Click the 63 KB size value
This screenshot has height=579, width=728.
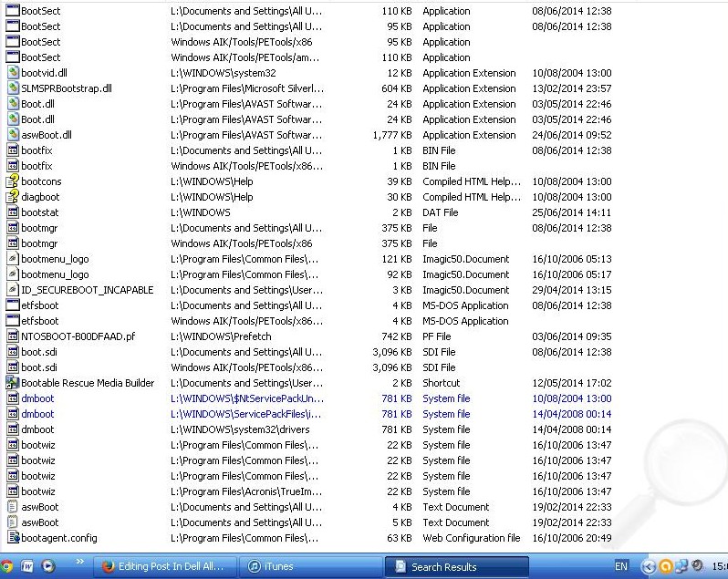pos(400,538)
